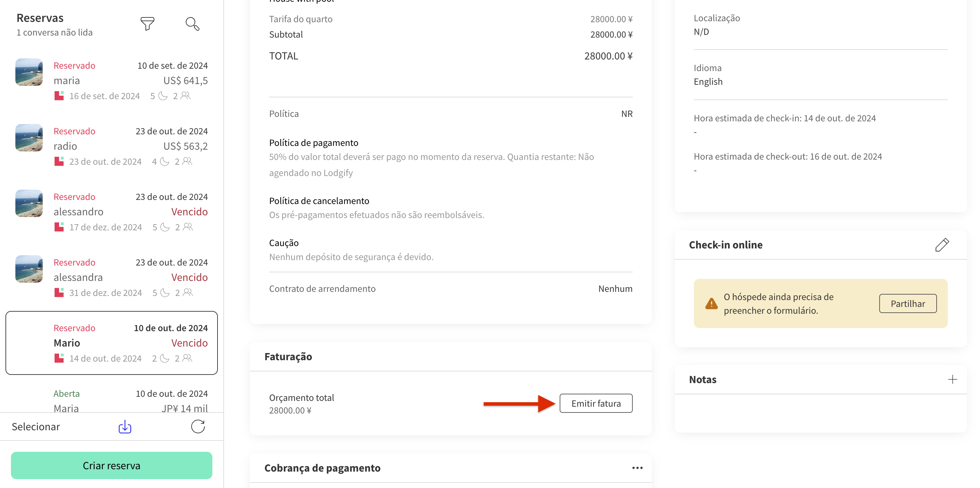Click the search icon above reservations
The image size is (980, 488).
[x=192, y=24]
